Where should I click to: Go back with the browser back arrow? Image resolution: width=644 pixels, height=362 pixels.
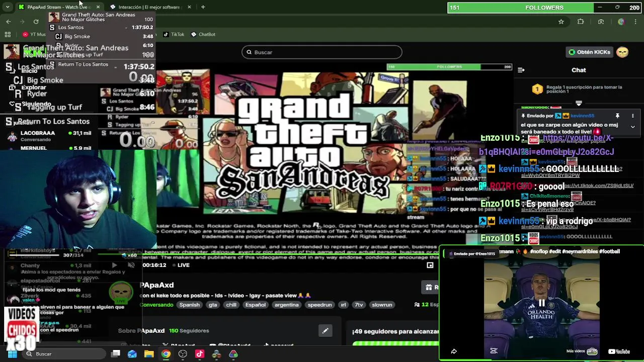9,22
